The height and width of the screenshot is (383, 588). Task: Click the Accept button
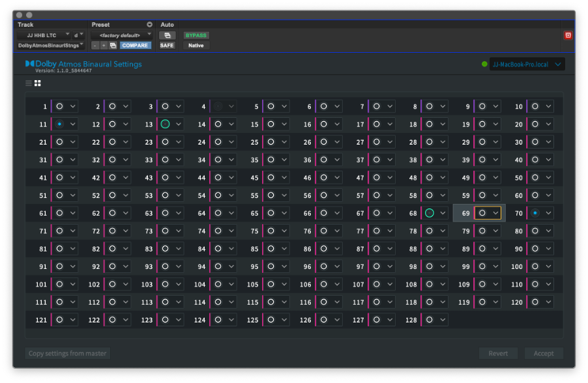[x=544, y=354]
